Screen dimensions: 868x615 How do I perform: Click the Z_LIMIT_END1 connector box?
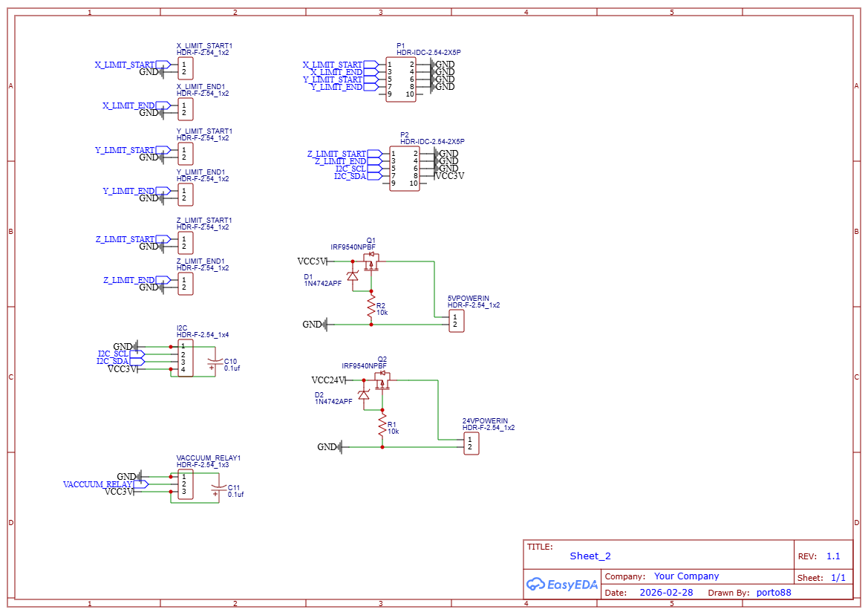(186, 284)
